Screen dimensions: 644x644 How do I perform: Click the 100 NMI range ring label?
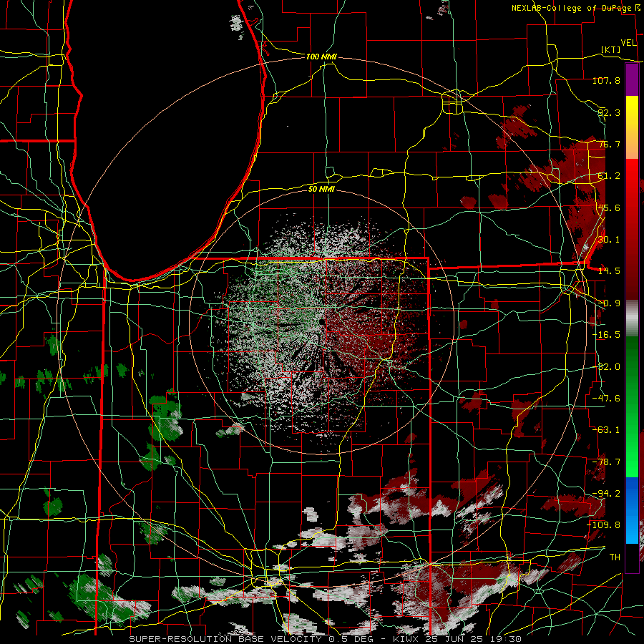point(321,57)
